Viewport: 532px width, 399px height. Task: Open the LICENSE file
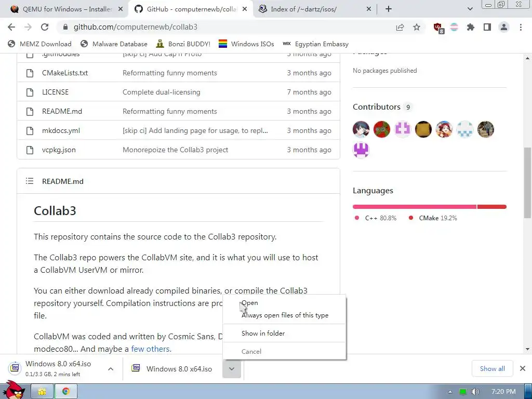(x=55, y=92)
